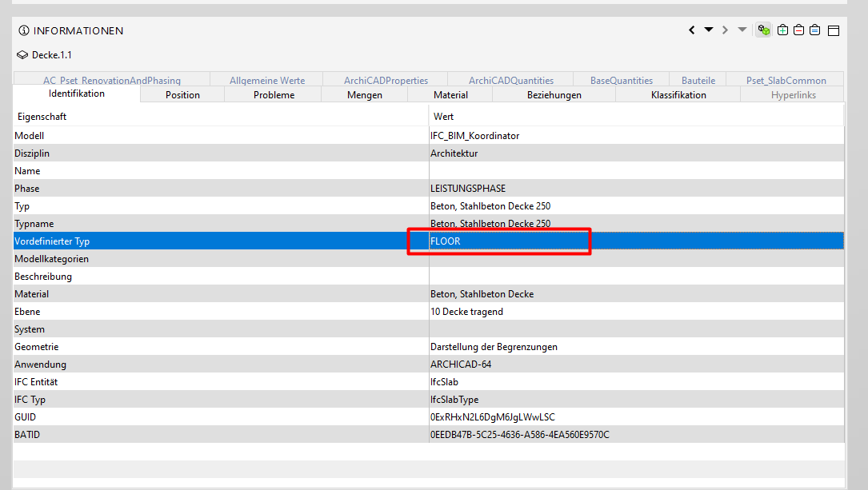The width and height of the screenshot is (868, 490).
Task: Click the LEISTUNGSPHASE value
Action: (x=468, y=189)
